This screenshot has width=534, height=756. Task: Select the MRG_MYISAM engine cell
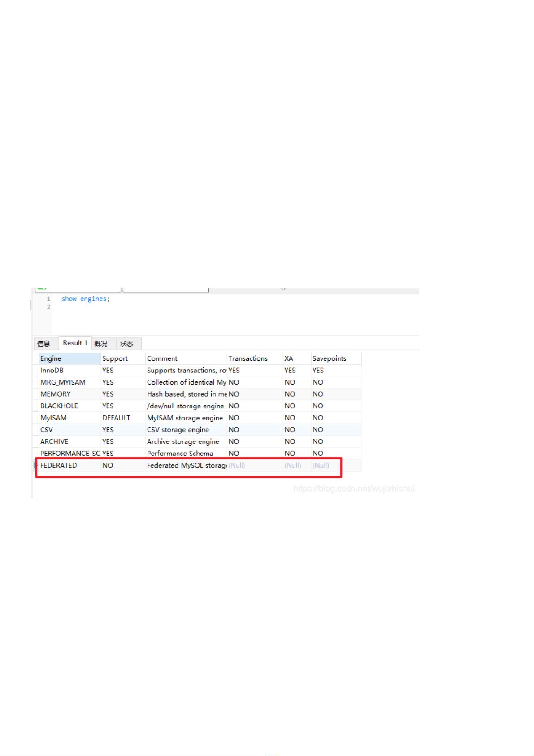(69, 382)
